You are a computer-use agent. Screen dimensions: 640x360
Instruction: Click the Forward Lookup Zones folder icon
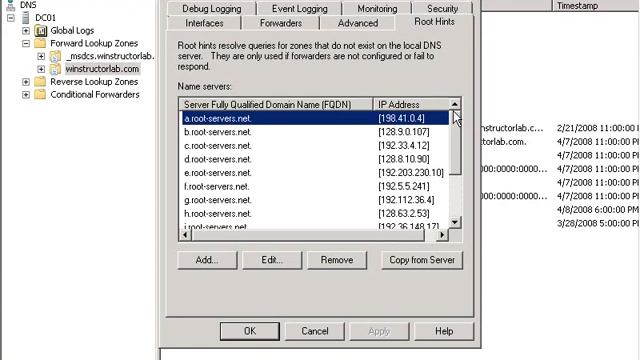point(40,43)
